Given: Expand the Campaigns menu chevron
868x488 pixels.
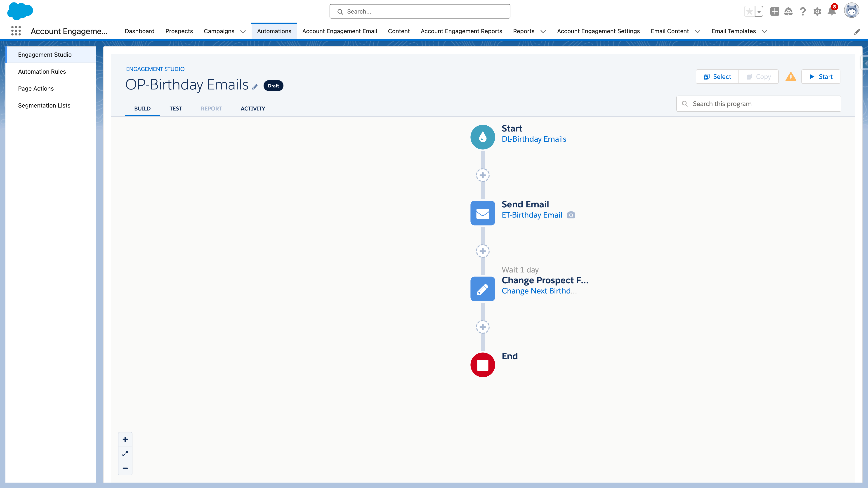Looking at the screenshot, I should tap(243, 31).
